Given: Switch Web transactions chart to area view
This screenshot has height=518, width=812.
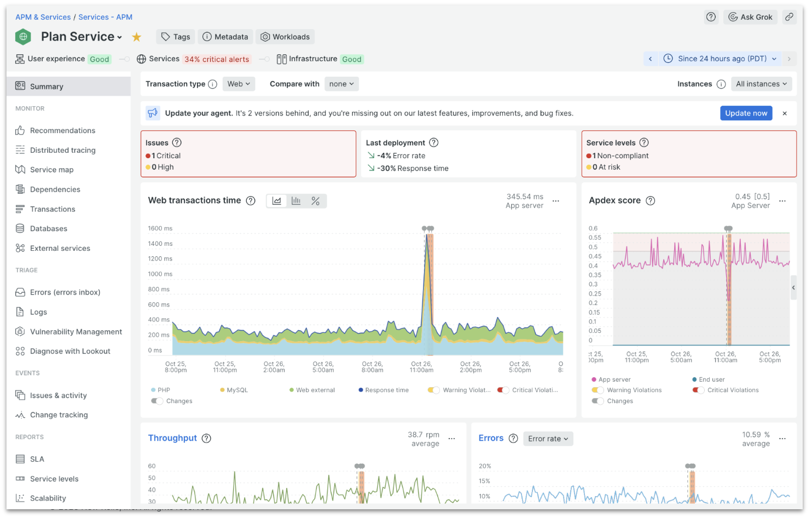Looking at the screenshot, I should point(277,201).
